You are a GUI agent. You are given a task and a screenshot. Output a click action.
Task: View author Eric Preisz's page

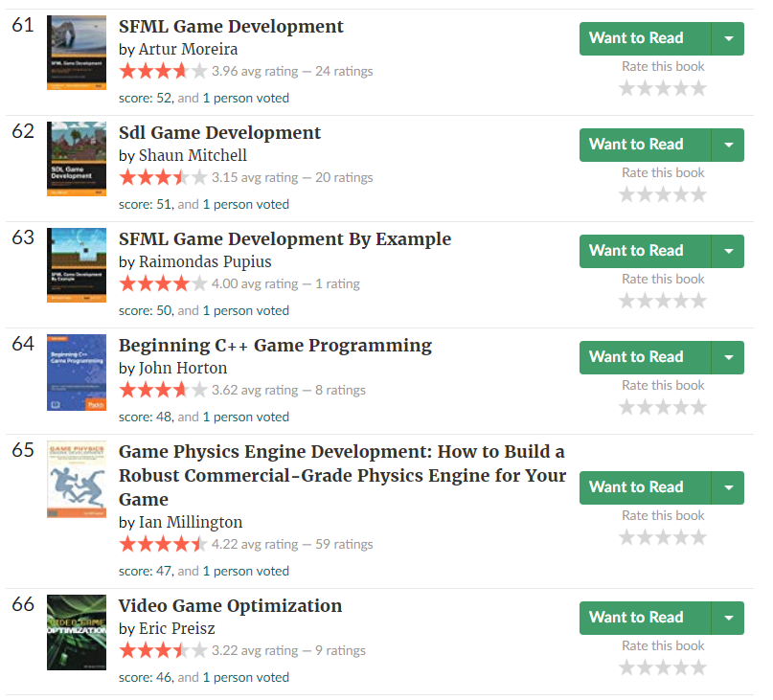point(176,628)
